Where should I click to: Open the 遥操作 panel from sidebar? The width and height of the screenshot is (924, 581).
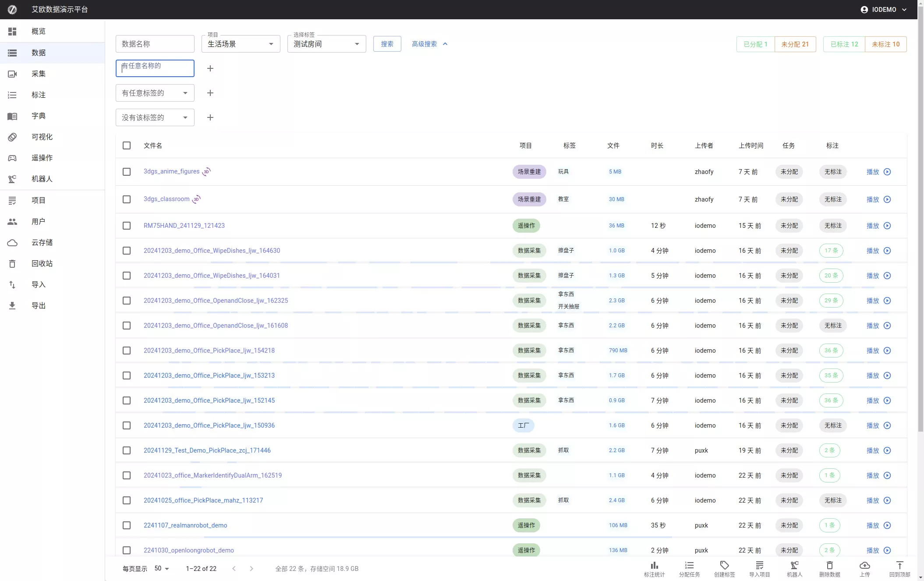tap(42, 158)
